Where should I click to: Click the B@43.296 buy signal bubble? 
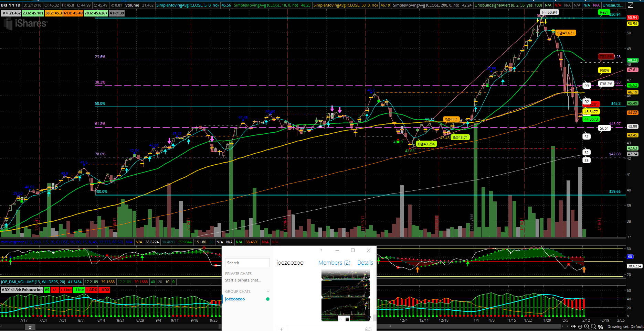pyautogui.click(x=426, y=144)
